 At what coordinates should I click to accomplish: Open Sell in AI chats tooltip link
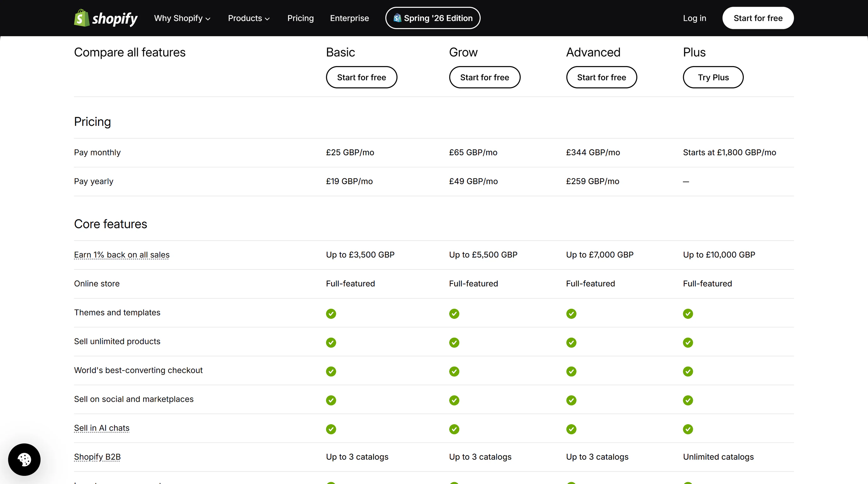102,428
